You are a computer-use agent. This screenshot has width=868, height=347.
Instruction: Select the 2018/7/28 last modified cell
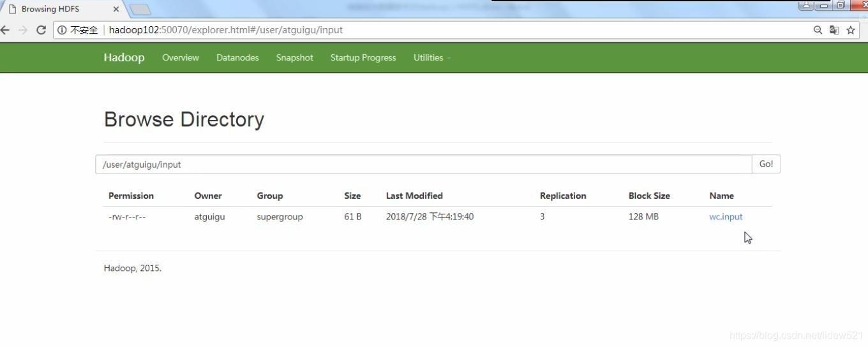[x=430, y=217]
